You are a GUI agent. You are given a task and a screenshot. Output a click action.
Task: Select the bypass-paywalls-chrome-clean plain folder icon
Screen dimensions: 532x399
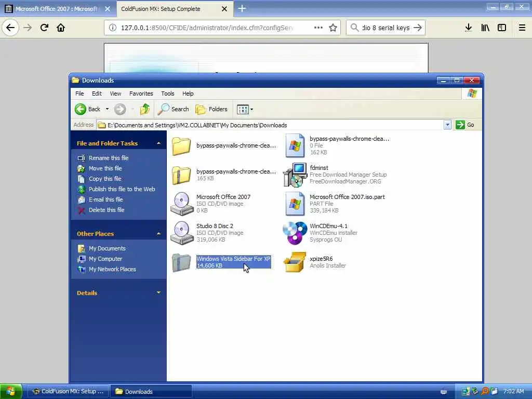click(181, 146)
